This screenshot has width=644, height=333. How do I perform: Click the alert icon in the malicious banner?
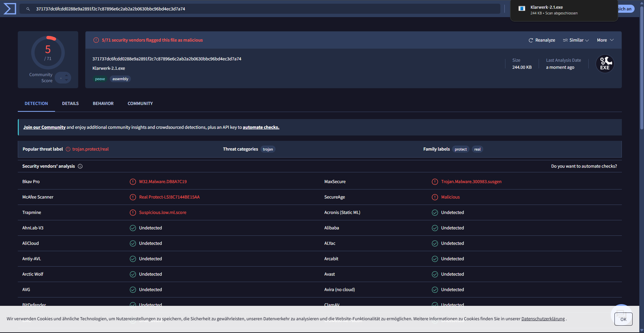pyautogui.click(x=96, y=40)
